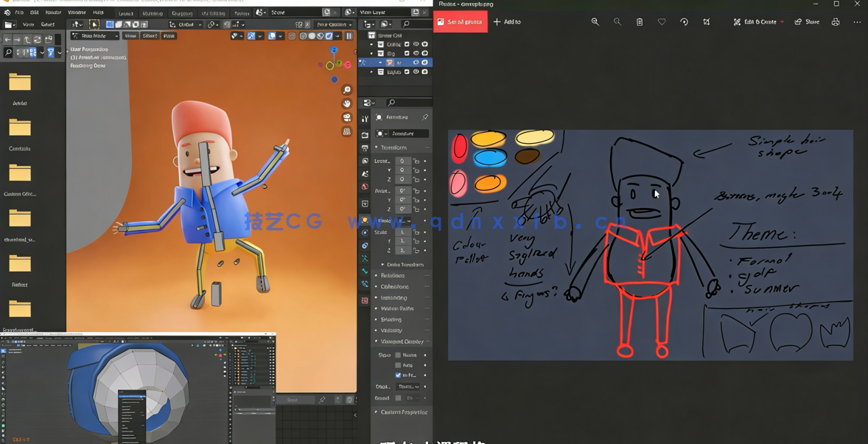Viewport: 868px width, 444px height.
Task: Click the blue color swatch in the sketch
Action: coord(490,157)
